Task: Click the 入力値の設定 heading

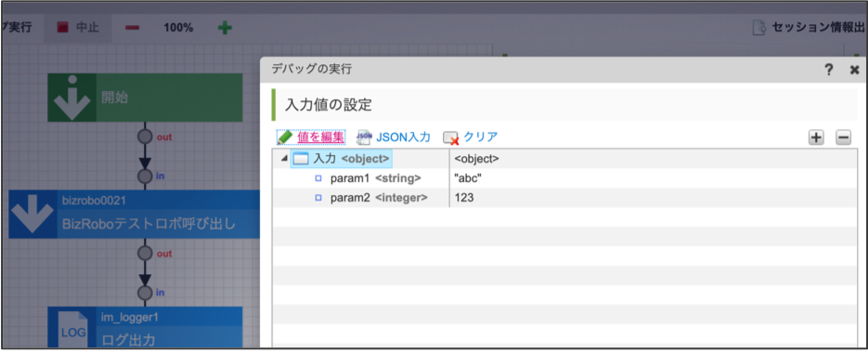Action: (x=329, y=105)
